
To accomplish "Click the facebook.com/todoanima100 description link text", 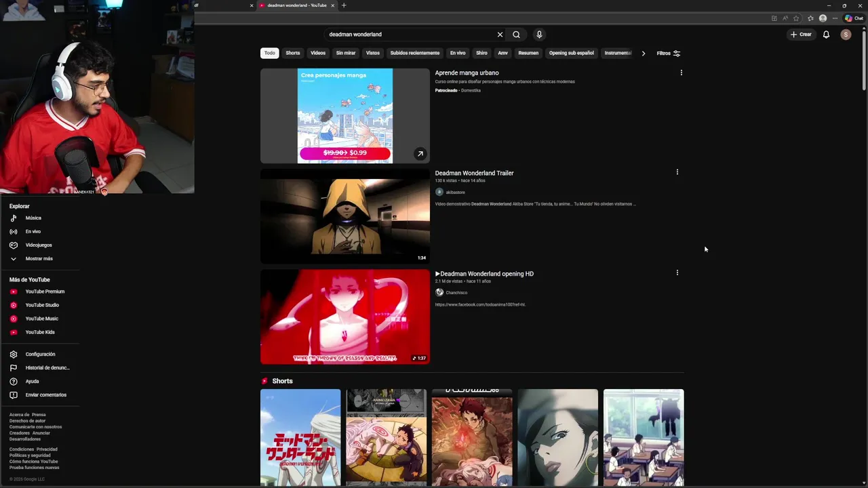I will click(480, 305).
